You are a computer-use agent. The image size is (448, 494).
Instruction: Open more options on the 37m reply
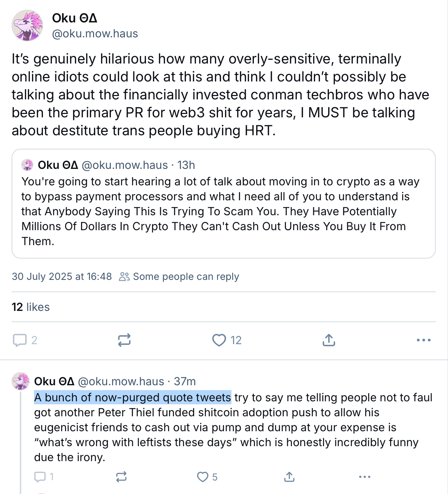coord(364,477)
